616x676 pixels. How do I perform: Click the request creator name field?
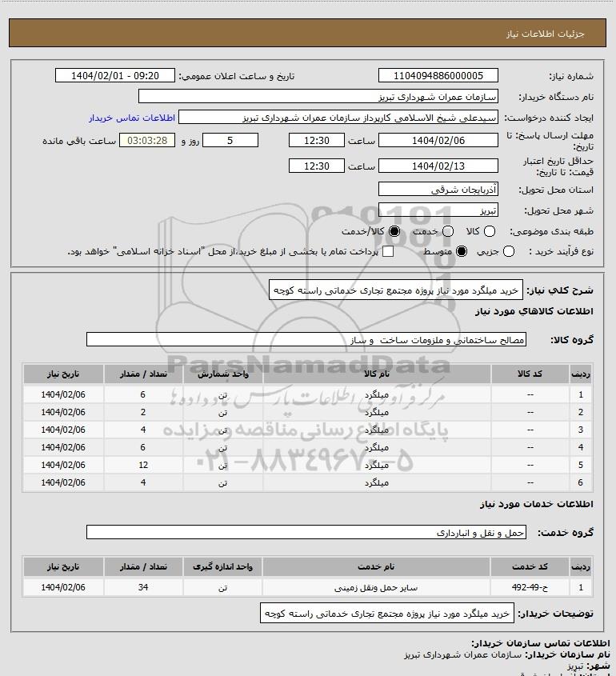[338, 118]
